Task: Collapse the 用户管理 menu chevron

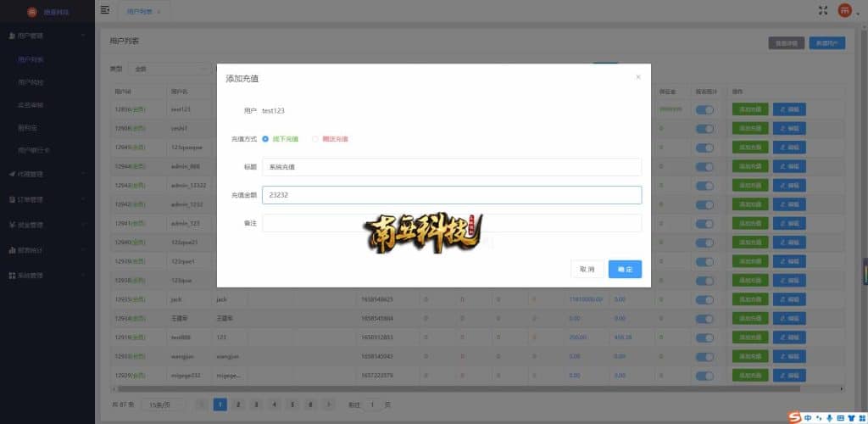Action: tap(83, 36)
